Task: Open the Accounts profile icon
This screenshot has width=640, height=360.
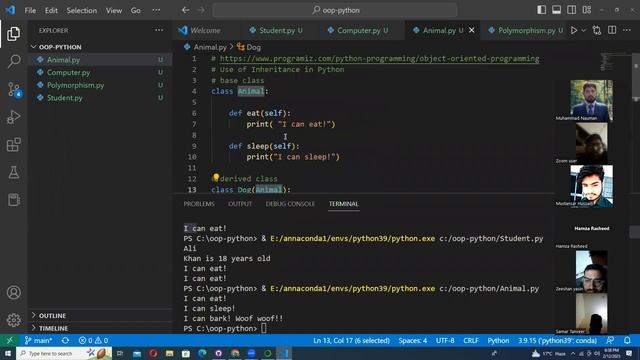Action: (13, 293)
